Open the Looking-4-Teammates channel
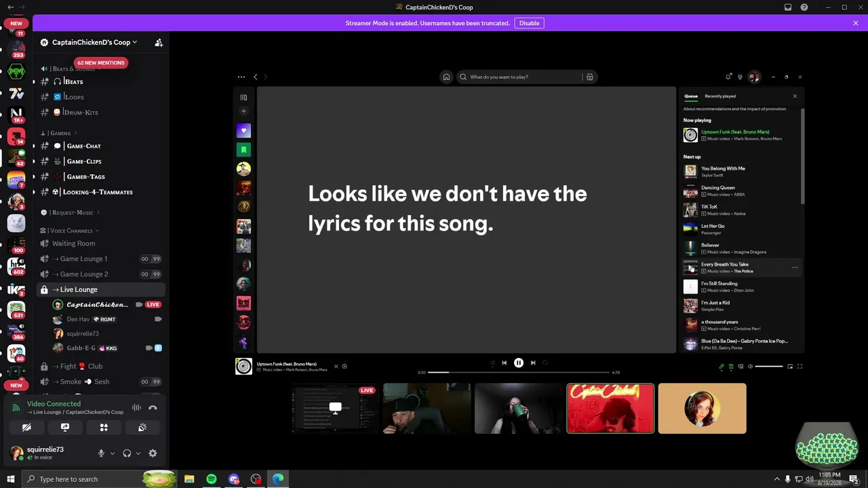 coord(100,192)
